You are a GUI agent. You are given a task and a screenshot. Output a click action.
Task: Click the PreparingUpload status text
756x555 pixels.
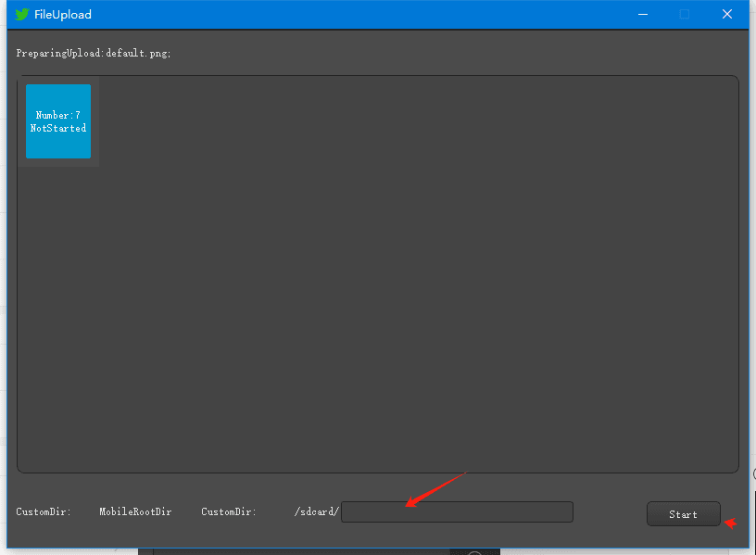[60, 53]
